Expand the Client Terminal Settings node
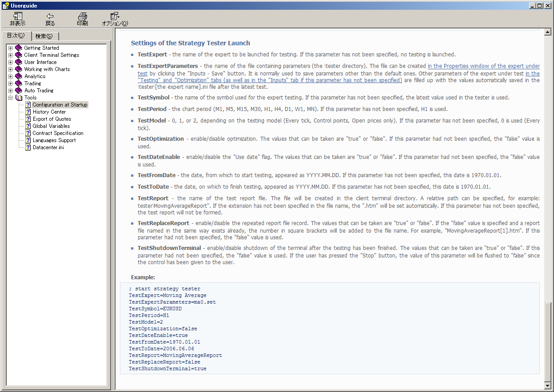Image resolution: width=554 pixels, height=392 pixels. coord(11,55)
